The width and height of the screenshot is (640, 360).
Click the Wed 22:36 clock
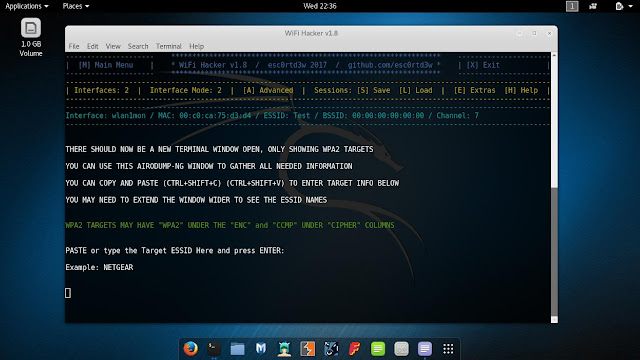click(x=320, y=6)
